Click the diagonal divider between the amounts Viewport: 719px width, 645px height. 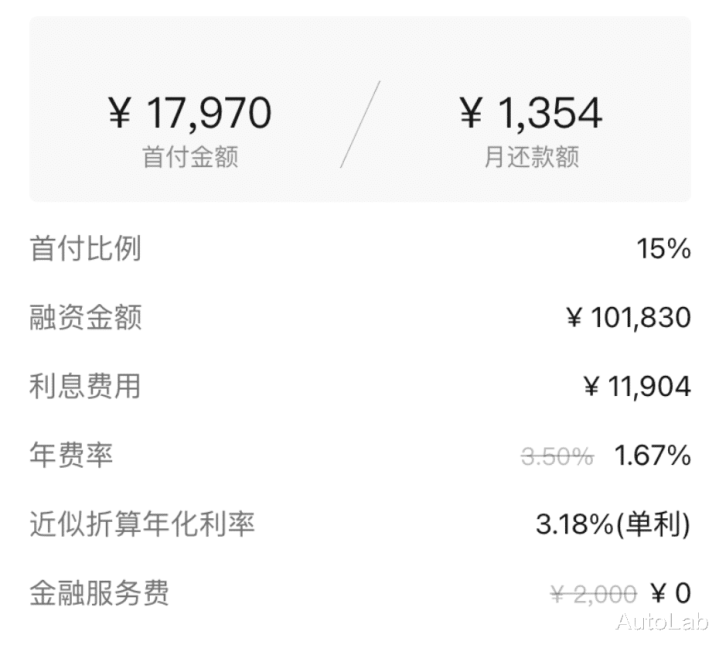coord(360,124)
